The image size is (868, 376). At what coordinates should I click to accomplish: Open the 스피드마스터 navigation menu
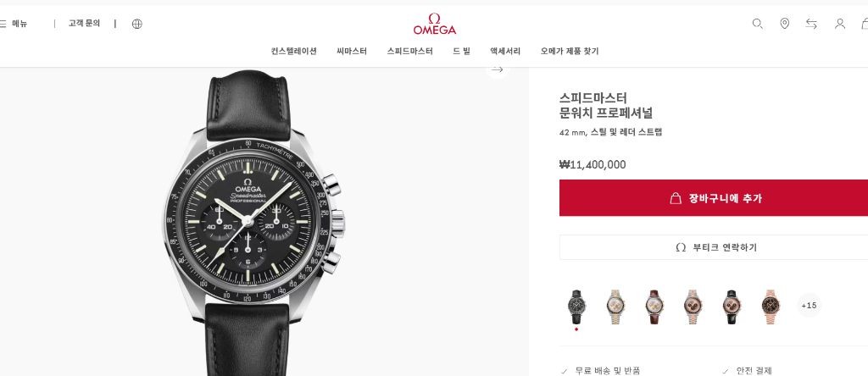pos(409,52)
